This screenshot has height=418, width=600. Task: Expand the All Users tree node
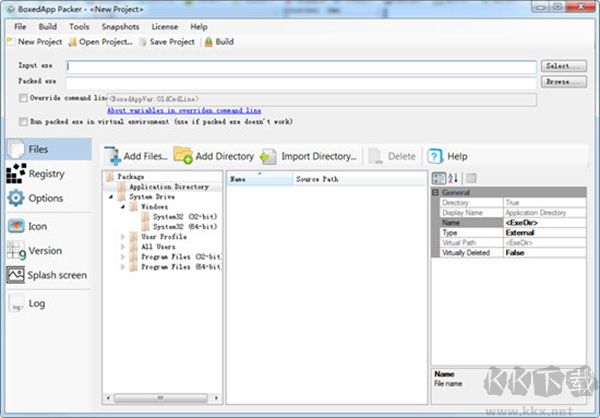point(123,247)
